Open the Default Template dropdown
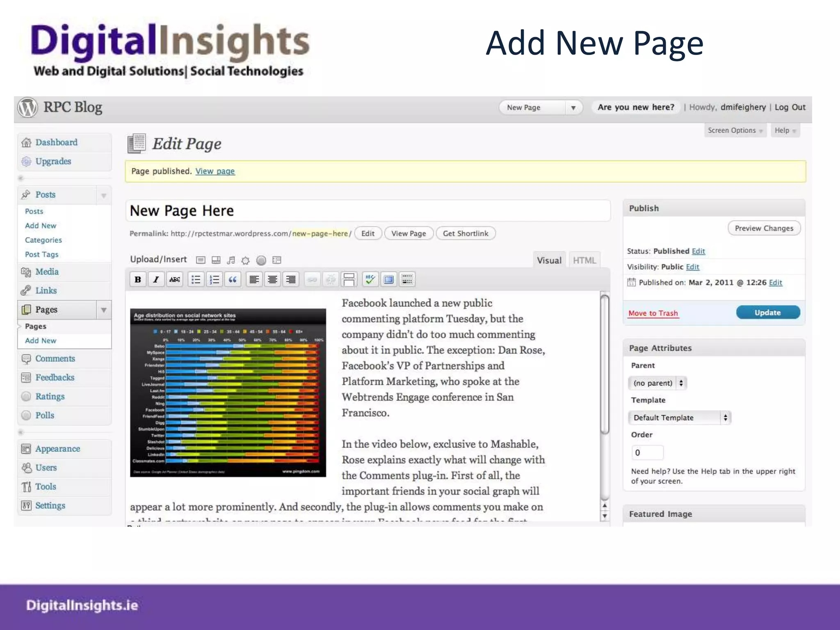The image size is (840, 630). point(679,418)
